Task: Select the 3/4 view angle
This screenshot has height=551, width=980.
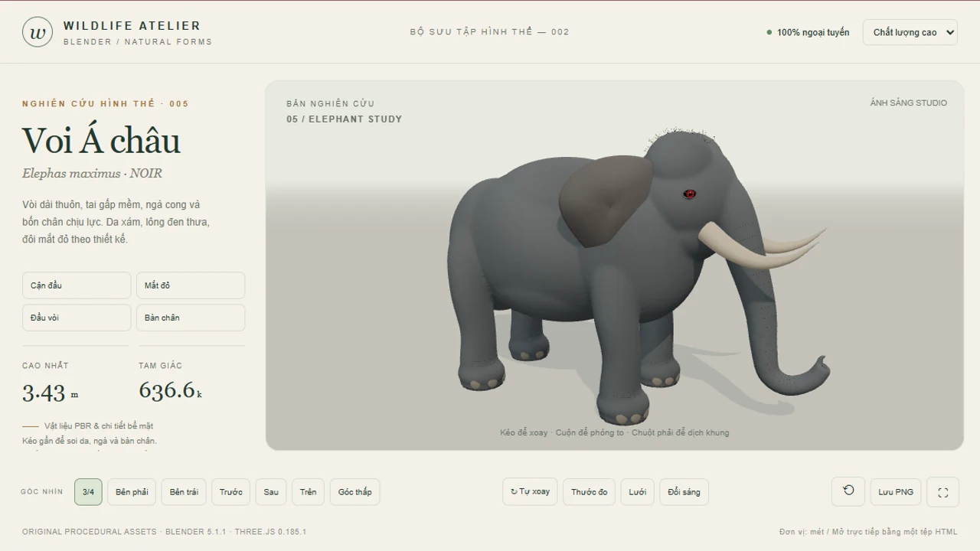Action: pos(88,492)
